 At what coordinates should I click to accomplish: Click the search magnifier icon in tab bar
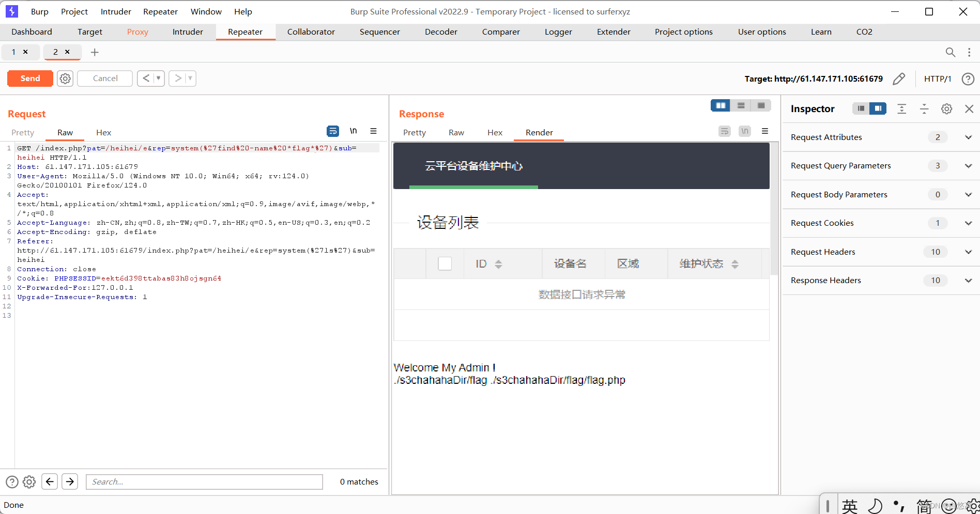coord(950,52)
